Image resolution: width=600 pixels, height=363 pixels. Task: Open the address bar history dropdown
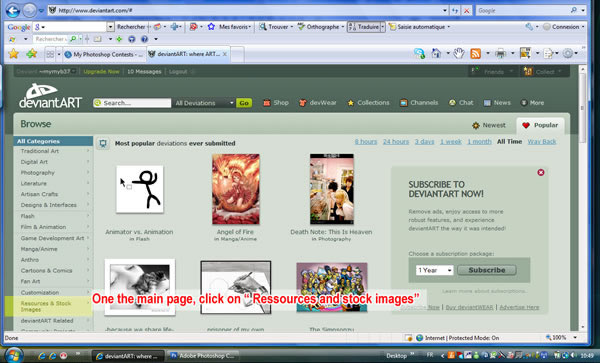coord(445,11)
